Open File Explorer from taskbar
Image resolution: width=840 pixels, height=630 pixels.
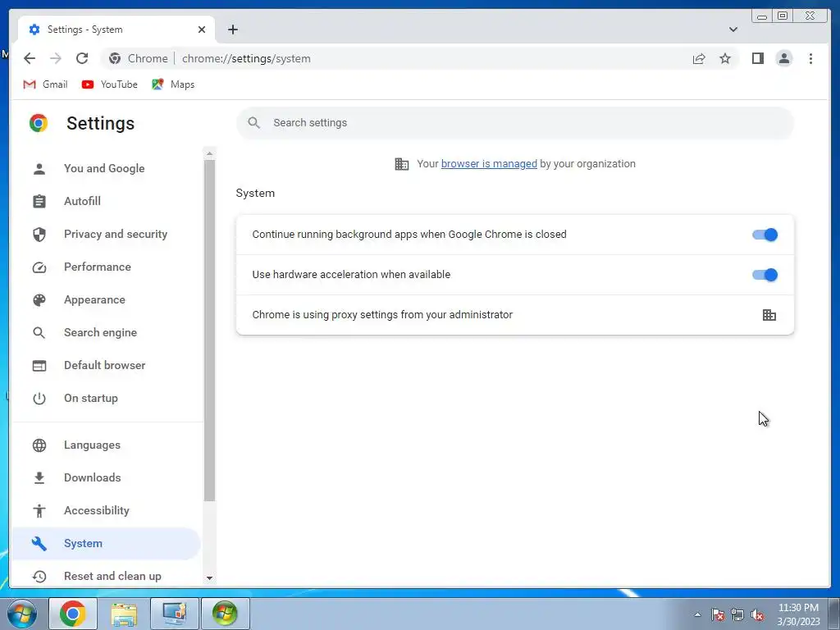[124, 614]
